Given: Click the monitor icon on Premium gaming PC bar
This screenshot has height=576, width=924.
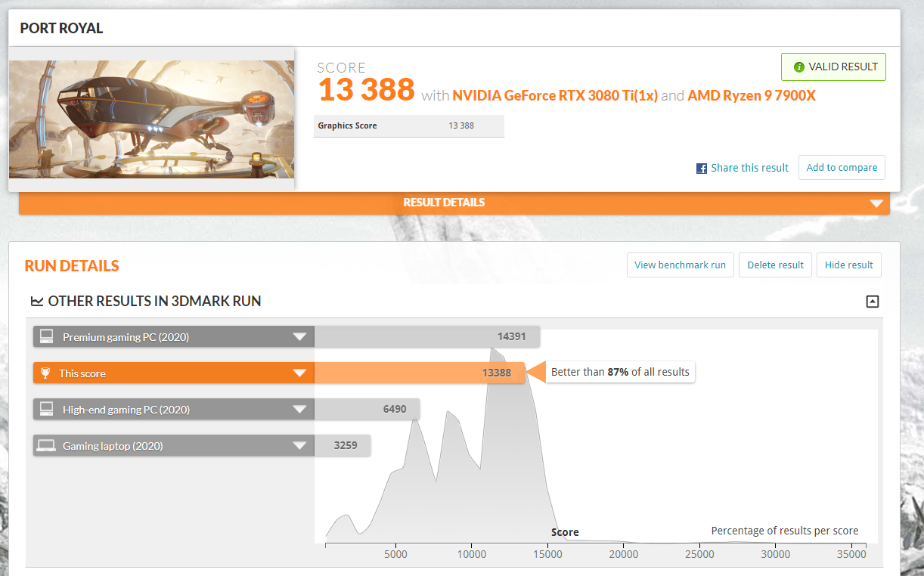Looking at the screenshot, I should pos(45,336).
